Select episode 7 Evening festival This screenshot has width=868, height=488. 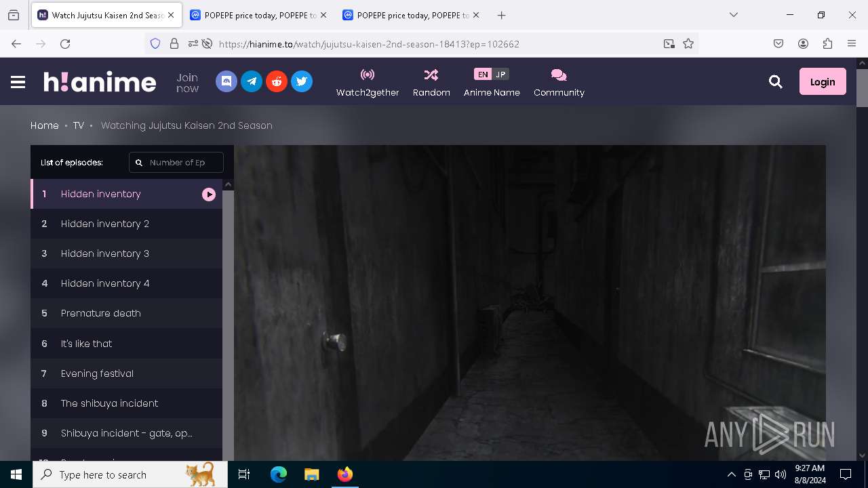(x=127, y=373)
